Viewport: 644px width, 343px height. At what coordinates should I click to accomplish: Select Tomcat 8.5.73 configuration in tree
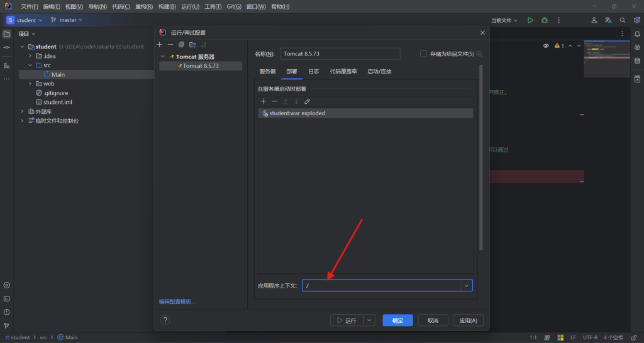pos(201,65)
